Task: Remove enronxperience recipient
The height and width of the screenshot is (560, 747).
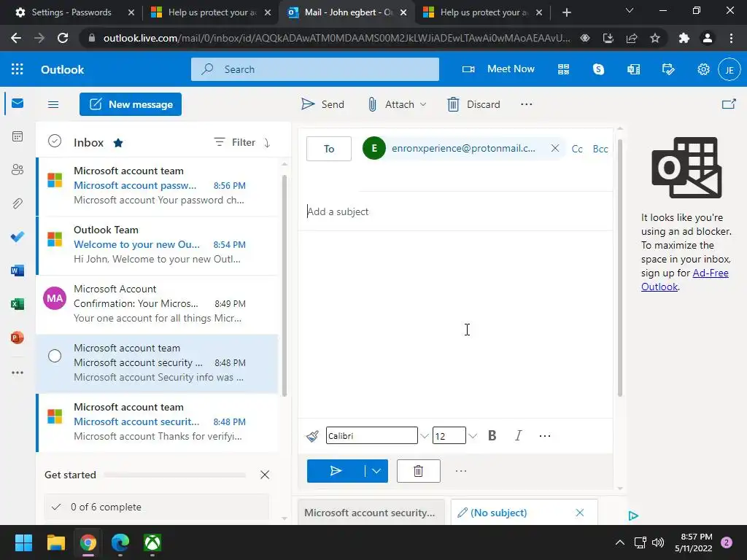Action: (x=555, y=148)
